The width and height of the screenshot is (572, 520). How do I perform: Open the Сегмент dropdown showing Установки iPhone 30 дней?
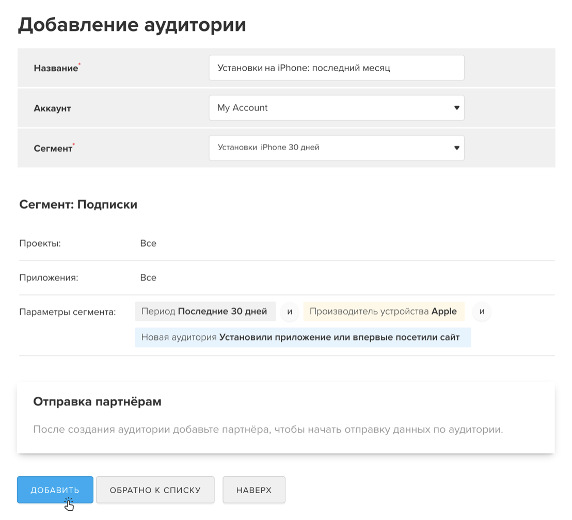coord(336,148)
